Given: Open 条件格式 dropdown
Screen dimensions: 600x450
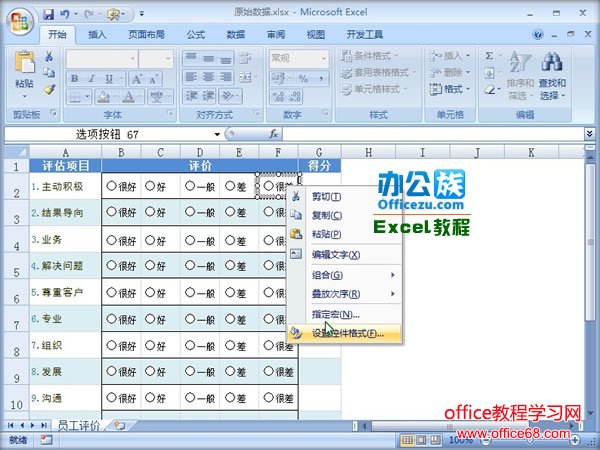Looking at the screenshot, I should pos(369,56).
